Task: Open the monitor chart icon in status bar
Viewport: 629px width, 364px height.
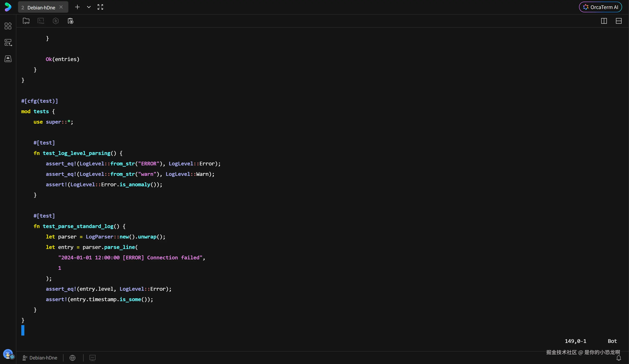Action: [x=92, y=358]
